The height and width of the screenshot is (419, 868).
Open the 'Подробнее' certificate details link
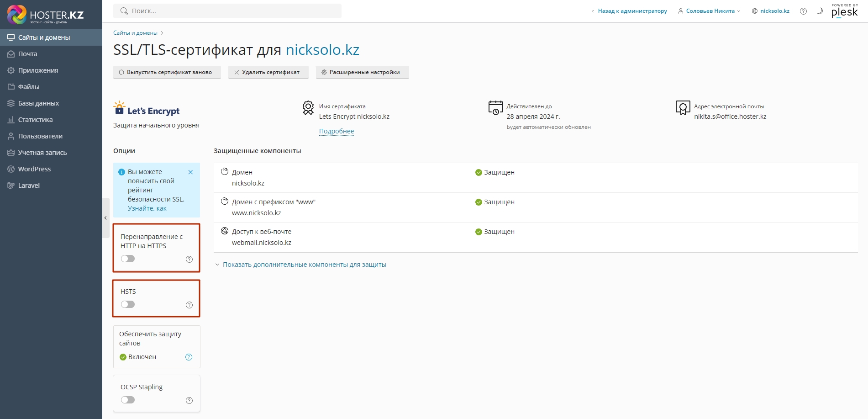pyautogui.click(x=336, y=131)
